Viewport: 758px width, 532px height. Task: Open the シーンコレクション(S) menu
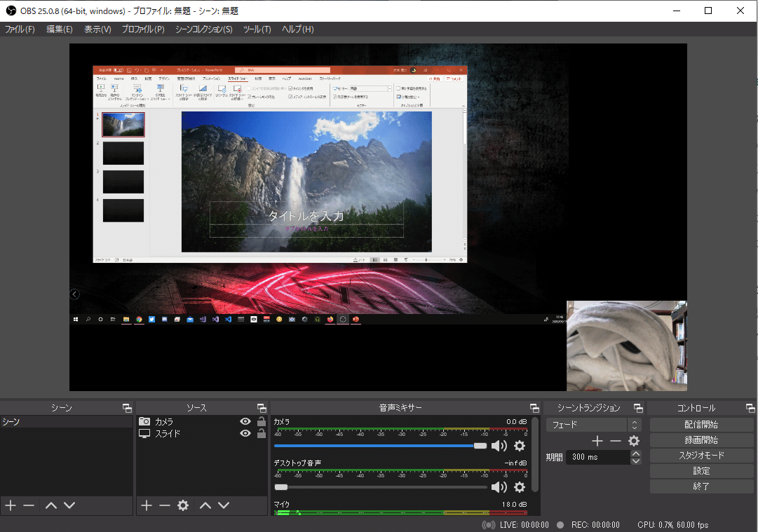click(x=203, y=29)
